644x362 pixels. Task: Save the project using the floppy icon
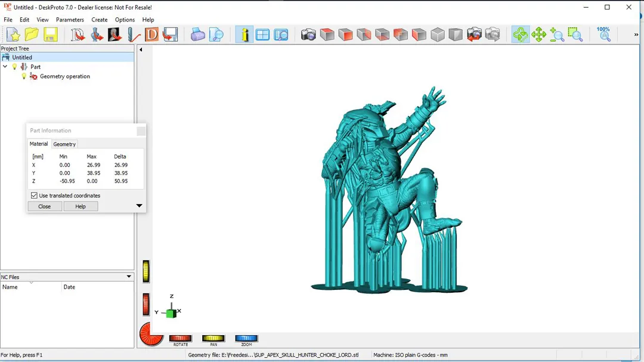[x=50, y=35]
